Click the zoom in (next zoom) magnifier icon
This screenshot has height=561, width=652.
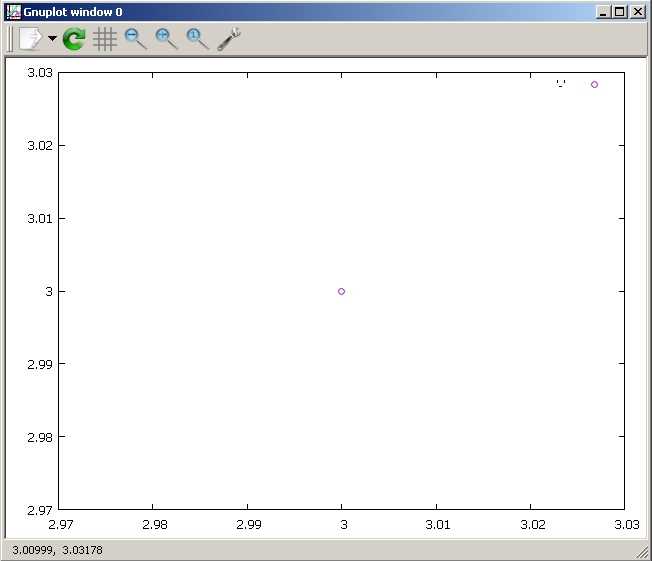click(166, 39)
